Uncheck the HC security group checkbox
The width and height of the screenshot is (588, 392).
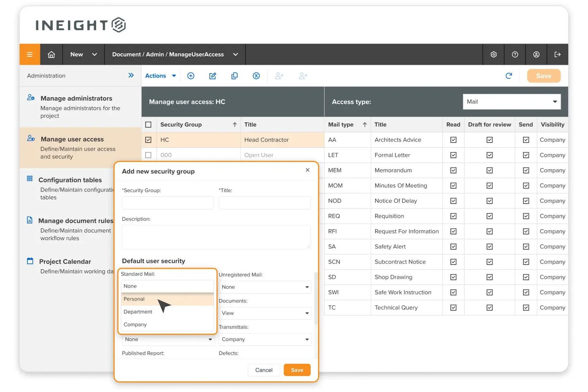pos(148,140)
